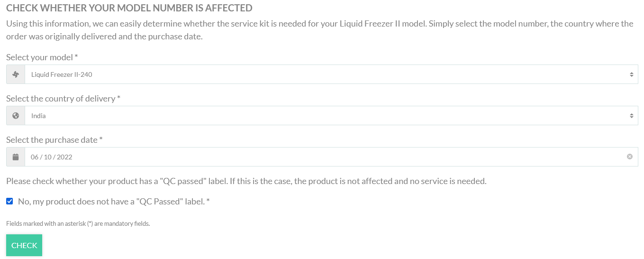
Task: Click the calendar icon beside the purchase date
Action: tap(16, 157)
